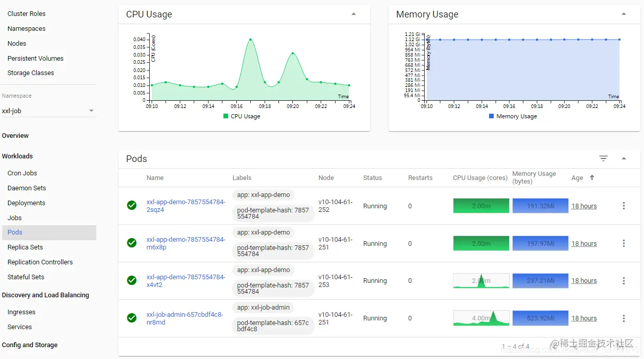
Task: Open Namespaces in sidebar
Action: point(26,29)
